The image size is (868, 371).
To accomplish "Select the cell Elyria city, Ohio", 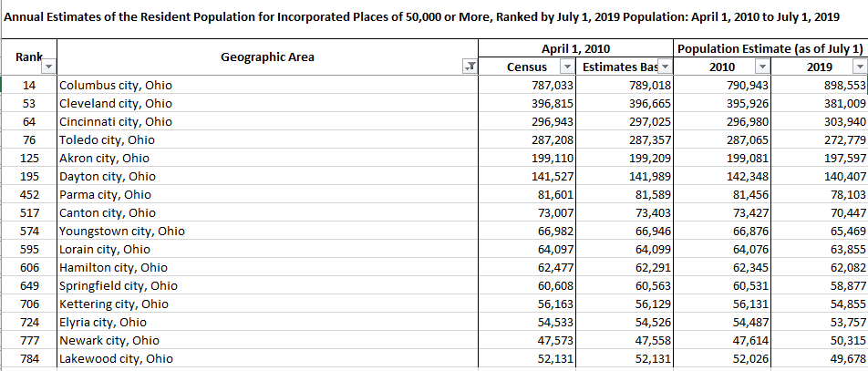I will point(267,323).
